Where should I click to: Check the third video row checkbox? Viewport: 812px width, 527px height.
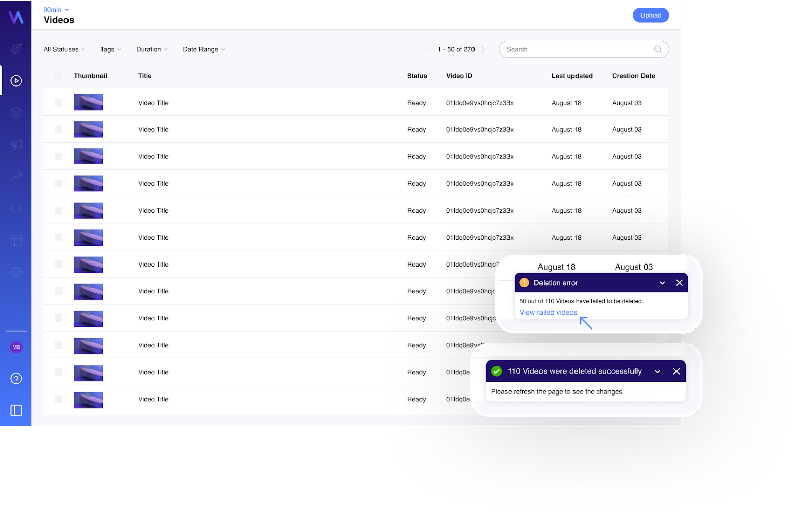pyautogui.click(x=59, y=156)
